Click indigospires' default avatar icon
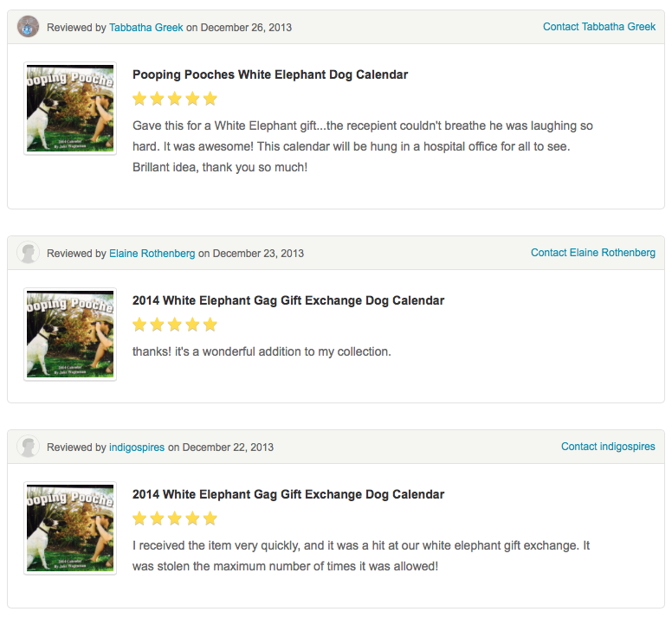 (x=28, y=447)
